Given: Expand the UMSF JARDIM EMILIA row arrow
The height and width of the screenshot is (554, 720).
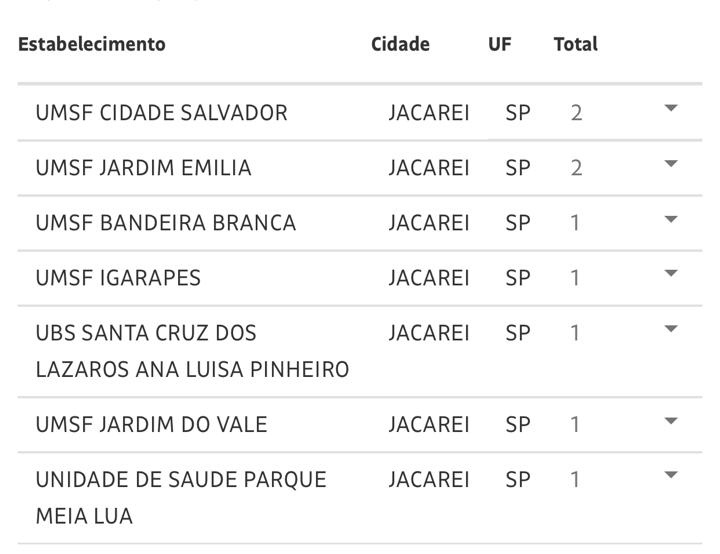Looking at the screenshot, I should click(x=671, y=163).
